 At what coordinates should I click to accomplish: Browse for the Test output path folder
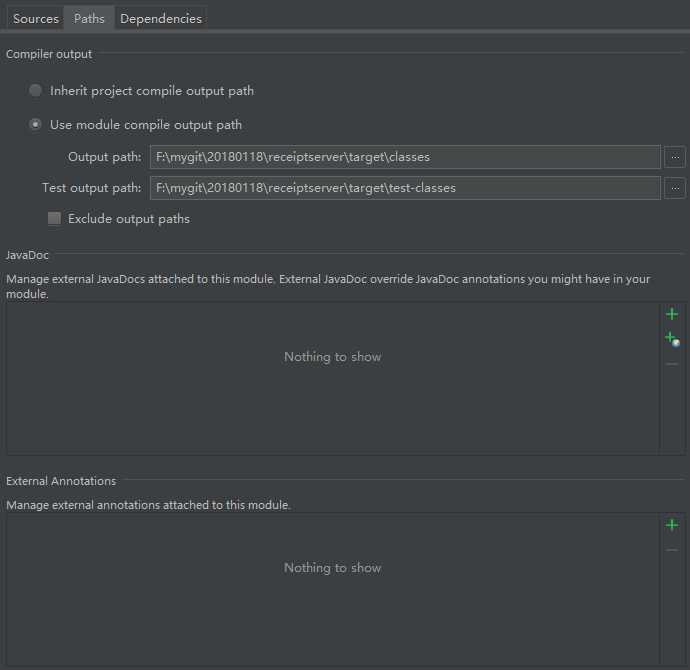(675, 188)
